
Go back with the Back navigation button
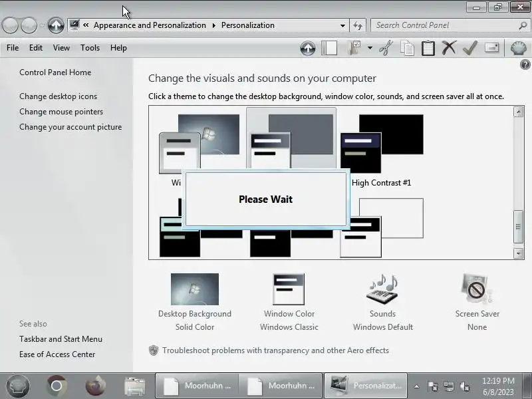pyautogui.click(x=10, y=25)
